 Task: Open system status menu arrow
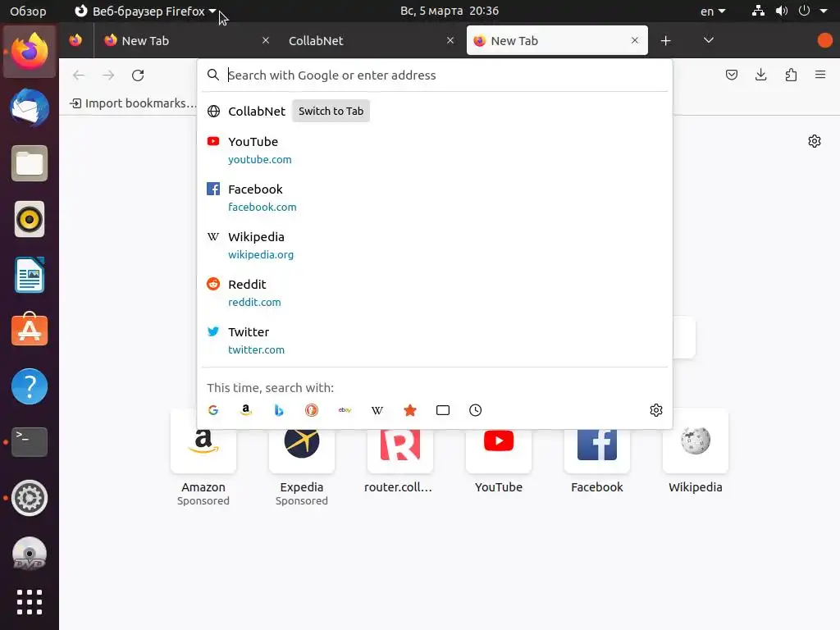824,11
